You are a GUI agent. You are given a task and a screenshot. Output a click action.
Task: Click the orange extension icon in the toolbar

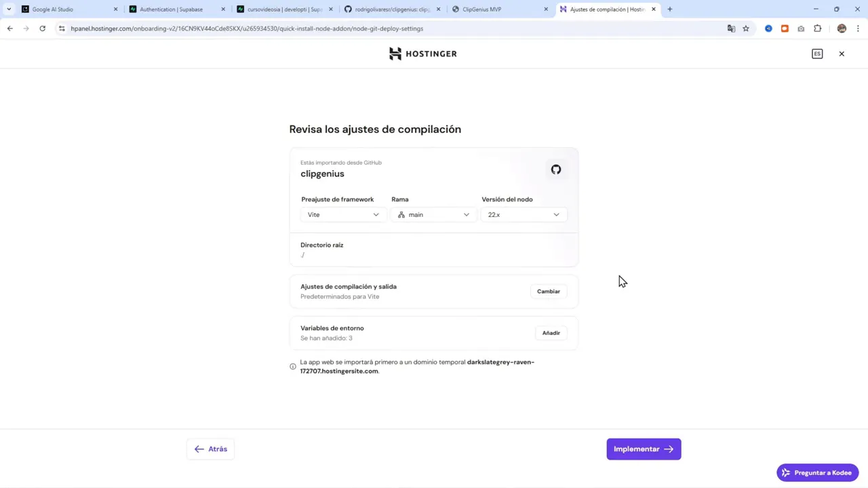point(785,28)
